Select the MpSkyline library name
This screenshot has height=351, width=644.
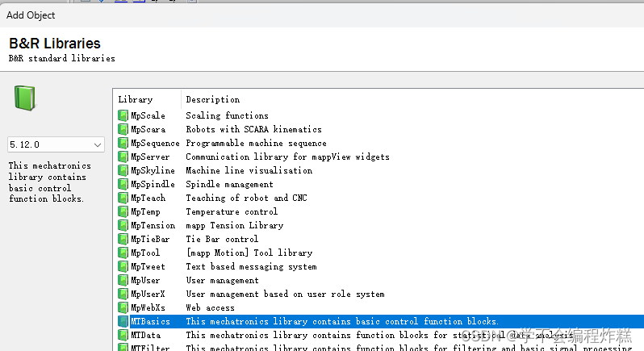[153, 170]
